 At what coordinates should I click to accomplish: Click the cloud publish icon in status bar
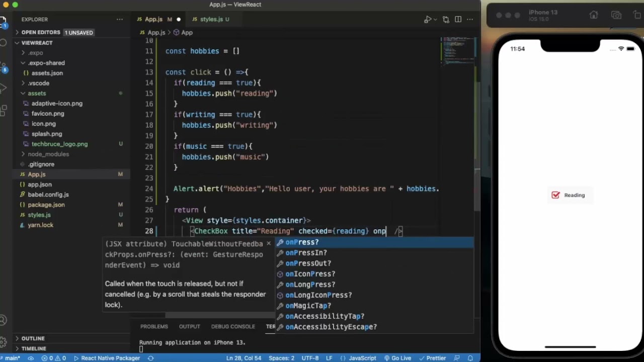31,358
